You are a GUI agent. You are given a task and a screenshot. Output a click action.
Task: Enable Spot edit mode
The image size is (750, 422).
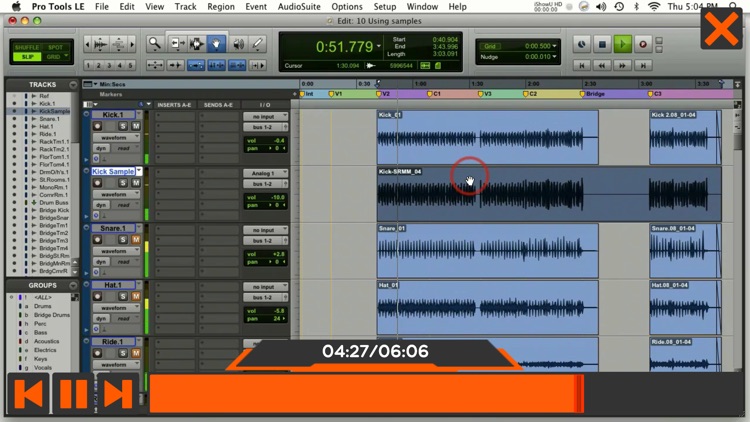(55, 47)
